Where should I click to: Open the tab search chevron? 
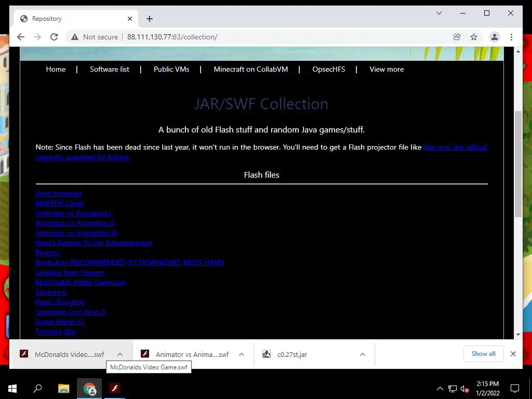click(438, 13)
